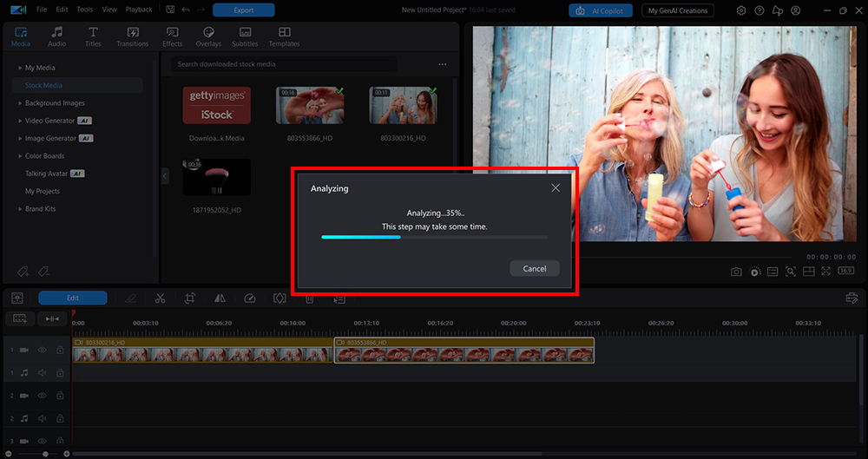This screenshot has width=868, height=459.
Task: Open the help question mark icon
Action: pyautogui.click(x=759, y=10)
